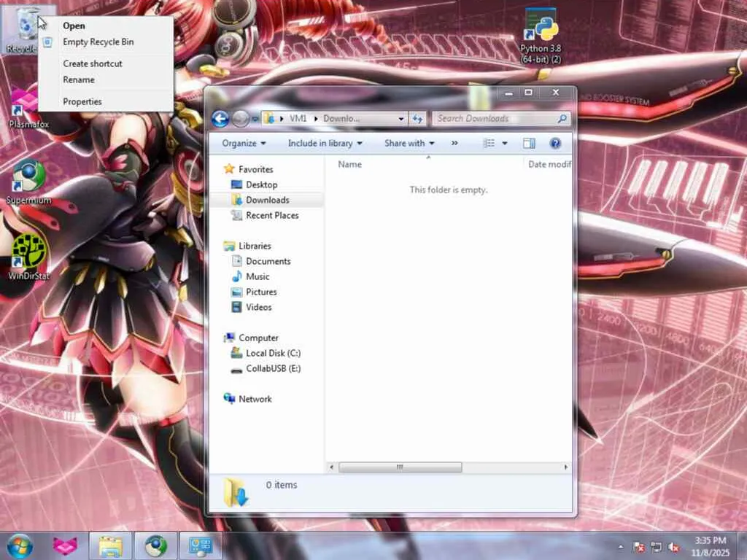Click the scrollbar right arrow
The image size is (747, 560).
pos(566,467)
